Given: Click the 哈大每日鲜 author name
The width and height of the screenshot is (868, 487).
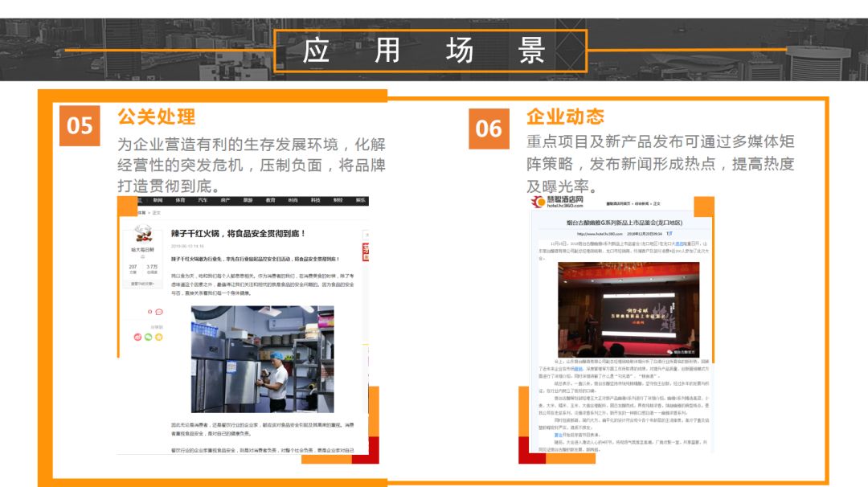Looking at the screenshot, I should click(143, 250).
